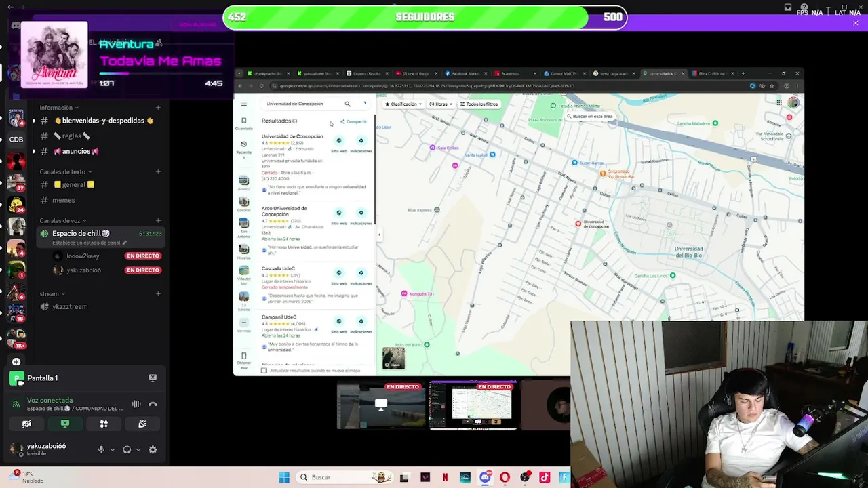Screen dimensions: 868x488
Task: Open Netflix from the Windows taskbar
Action: [445, 477]
